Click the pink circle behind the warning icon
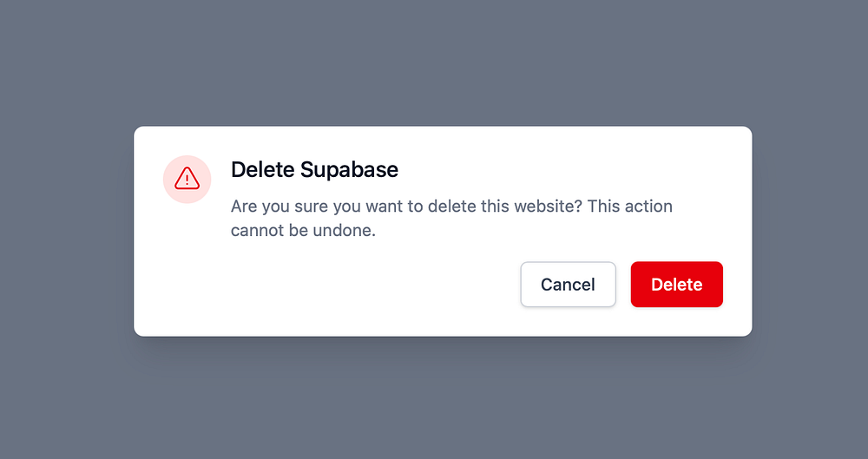Image resolution: width=868 pixels, height=459 pixels. coord(172,193)
